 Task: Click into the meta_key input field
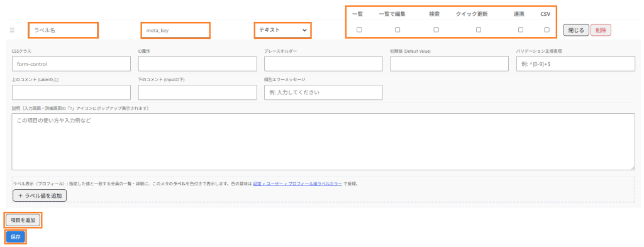[x=176, y=30]
